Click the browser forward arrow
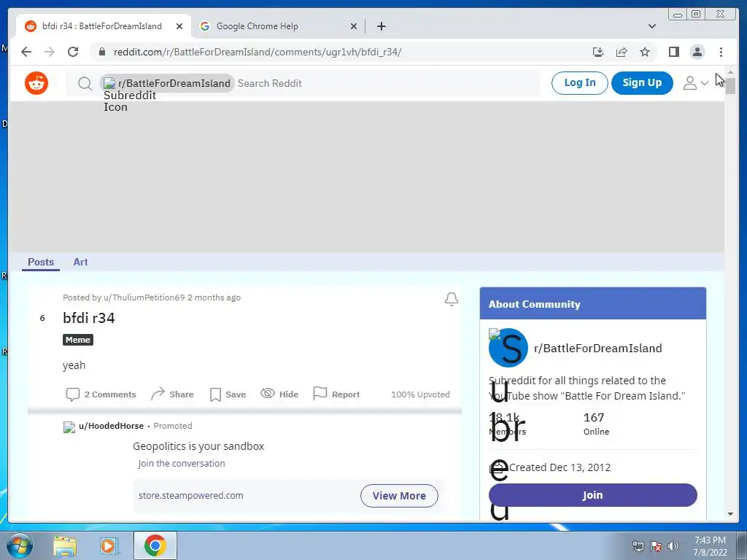Viewport: 747px width, 560px height. pos(50,52)
